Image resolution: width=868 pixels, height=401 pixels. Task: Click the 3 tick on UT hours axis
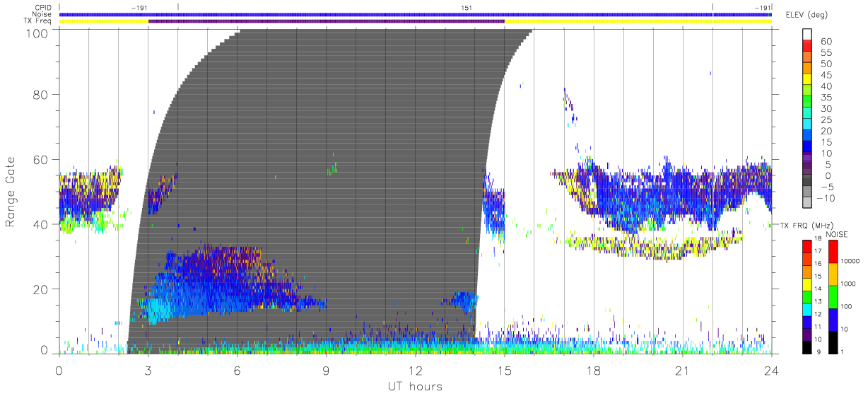point(148,370)
